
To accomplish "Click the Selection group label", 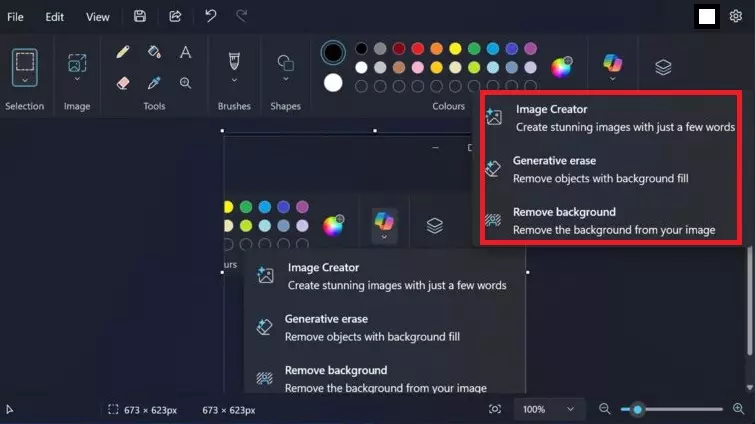I will (x=25, y=106).
